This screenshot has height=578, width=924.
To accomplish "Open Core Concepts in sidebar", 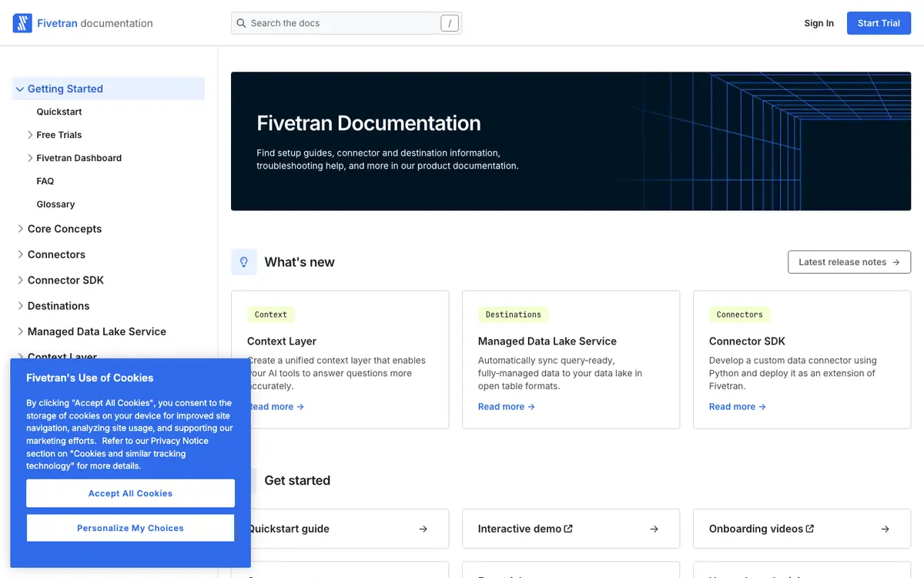I will click(x=65, y=229).
